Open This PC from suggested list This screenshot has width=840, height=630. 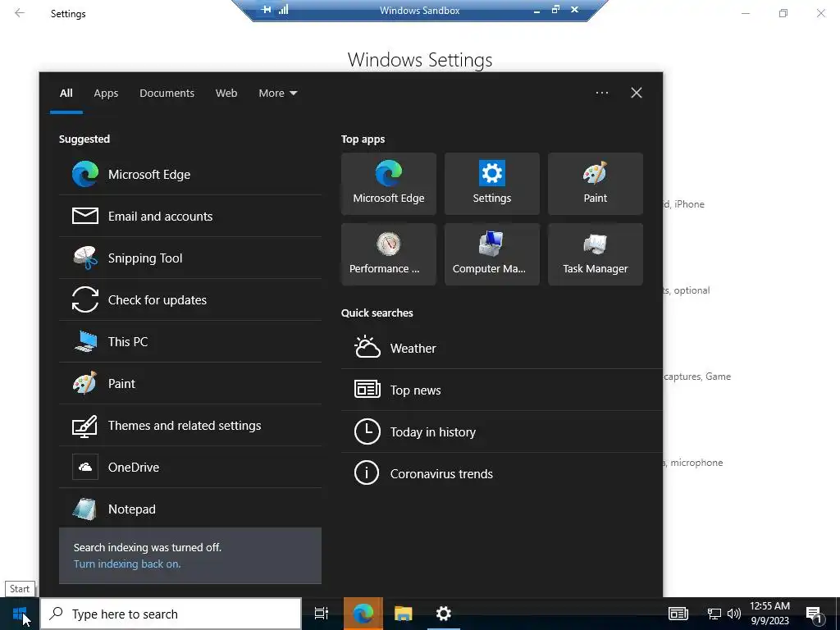click(x=190, y=341)
